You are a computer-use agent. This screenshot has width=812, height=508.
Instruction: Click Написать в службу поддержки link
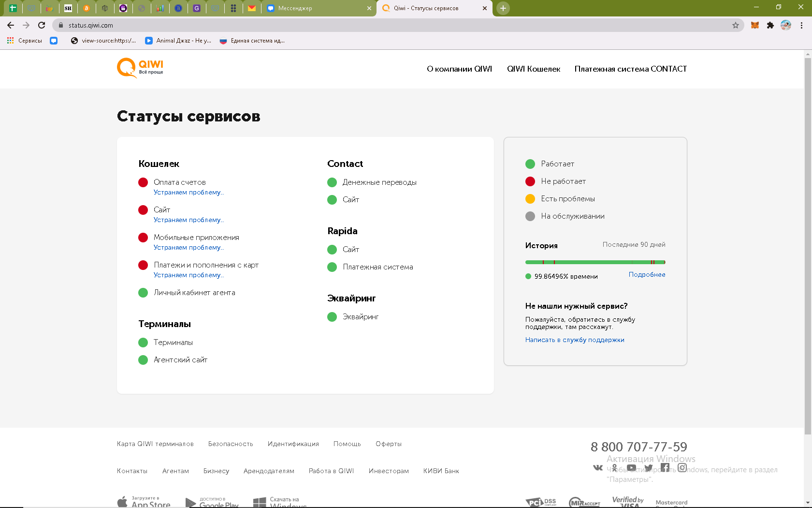[x=575, y=340]
